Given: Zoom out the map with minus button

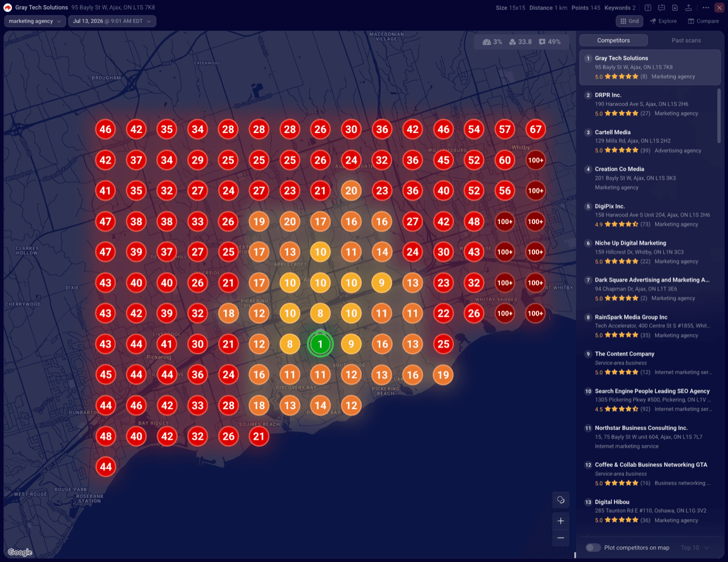Looking at the screenshot, I should click(x=561, y=538).
